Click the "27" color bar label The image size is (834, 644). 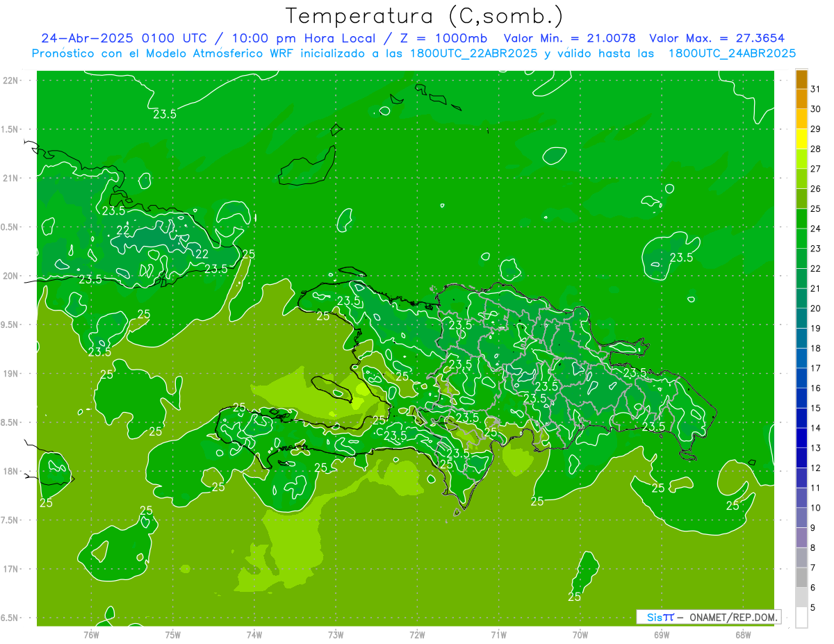pos(816,169)
